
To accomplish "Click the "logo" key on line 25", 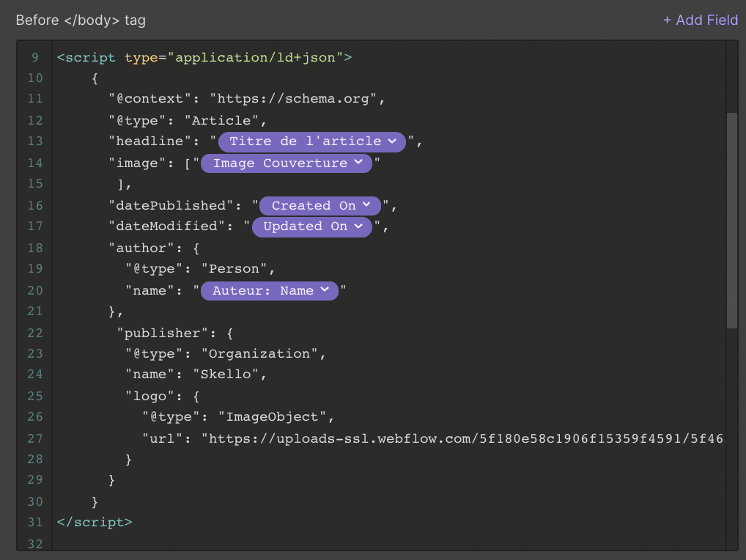I will coord(150,397).
